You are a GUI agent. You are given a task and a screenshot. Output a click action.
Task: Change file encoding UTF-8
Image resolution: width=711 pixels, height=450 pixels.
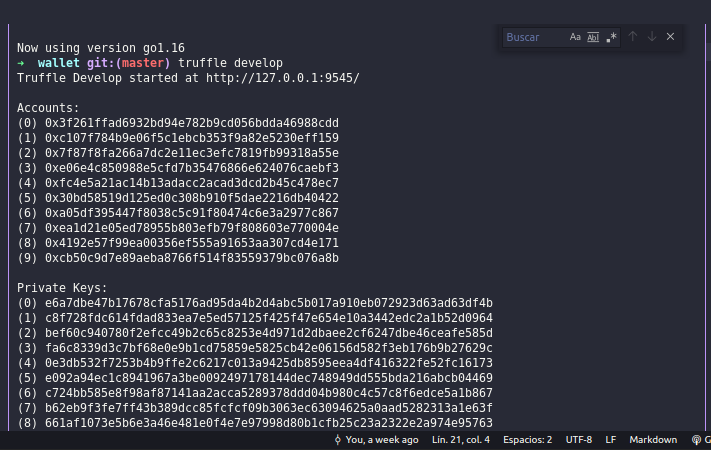click(x=579, y=440)
